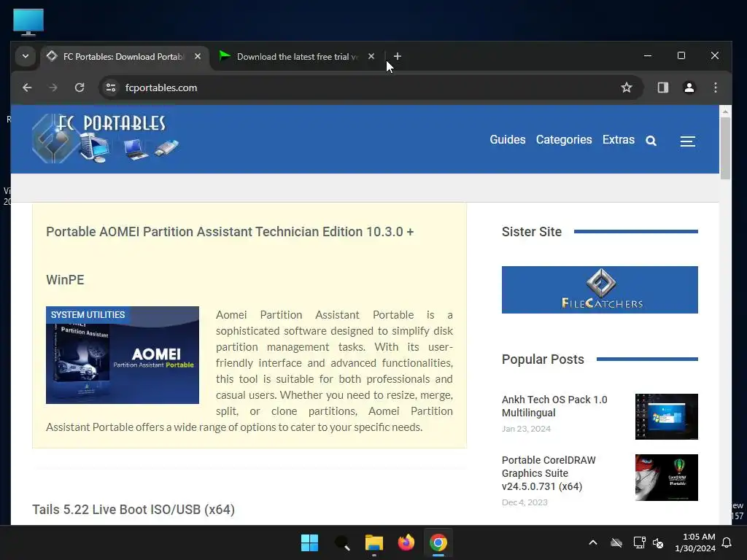Screen dimensions: 747x560
Task: Open the Categories menu
Action: [x=564, y=140]
